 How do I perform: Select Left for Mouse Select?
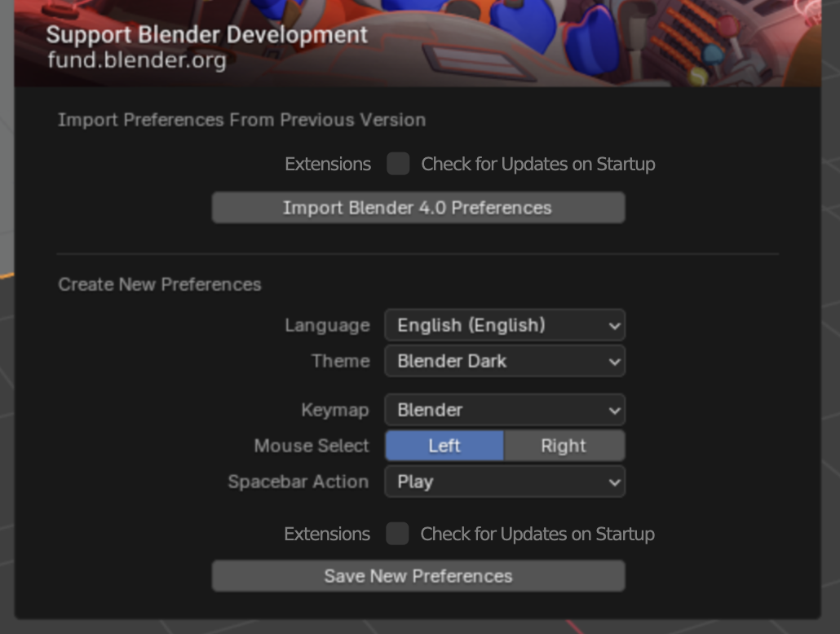click(x=444, y=446)
